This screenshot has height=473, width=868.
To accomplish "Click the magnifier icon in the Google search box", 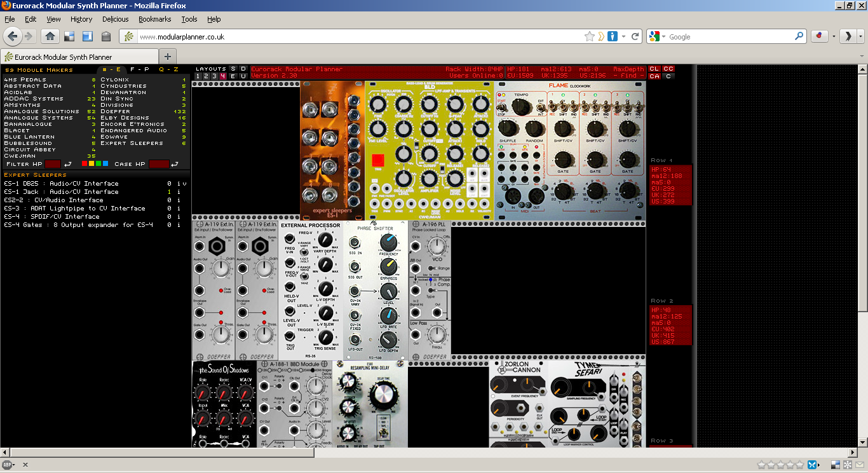I will [799, 36].
